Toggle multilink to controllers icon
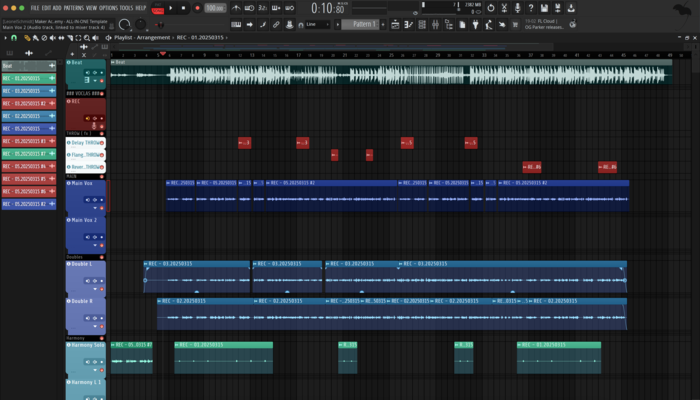700x400 pixels. (x=276, y=25)
